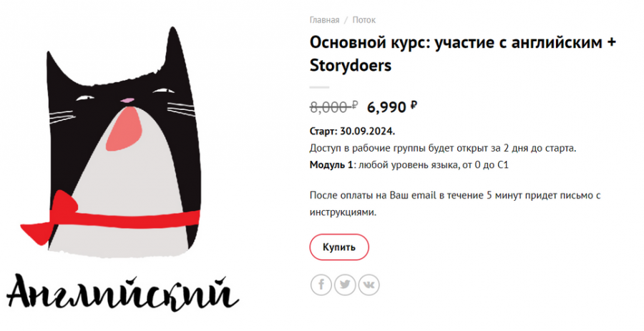
Task: Go to Главная breadcrumb link
Action: click(324, 20)
